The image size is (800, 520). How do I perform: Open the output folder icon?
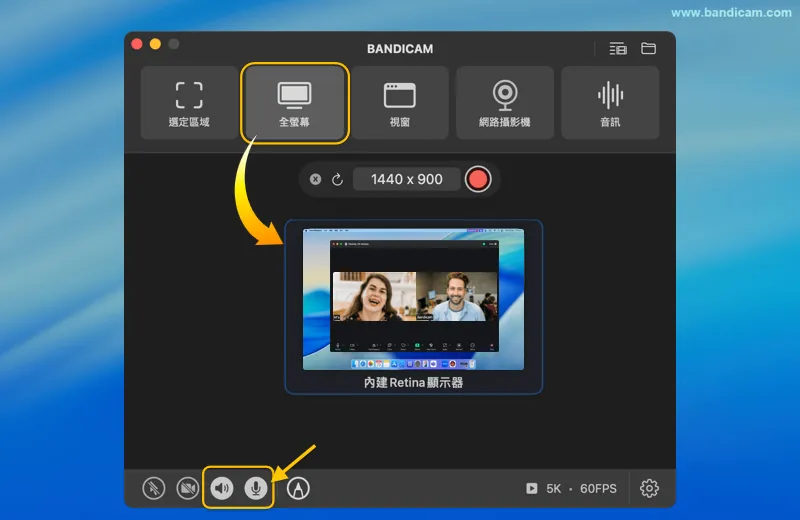(x=648, y=48)
